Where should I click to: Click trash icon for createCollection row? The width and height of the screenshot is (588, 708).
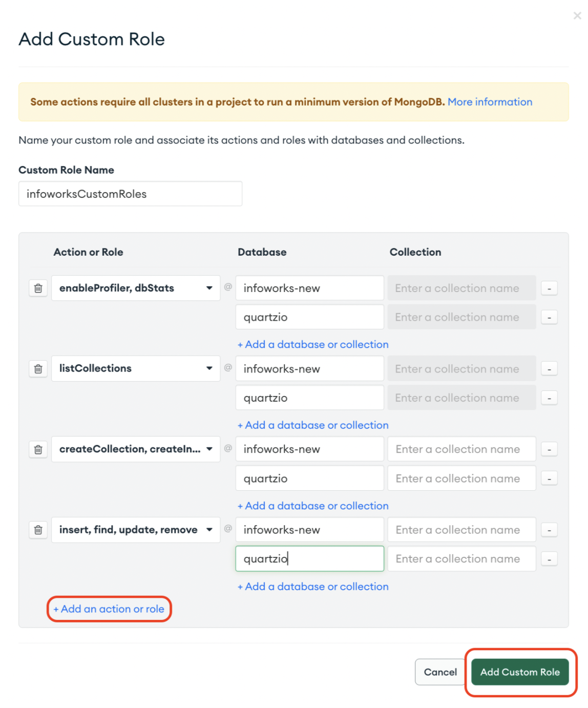coord(38,450)
